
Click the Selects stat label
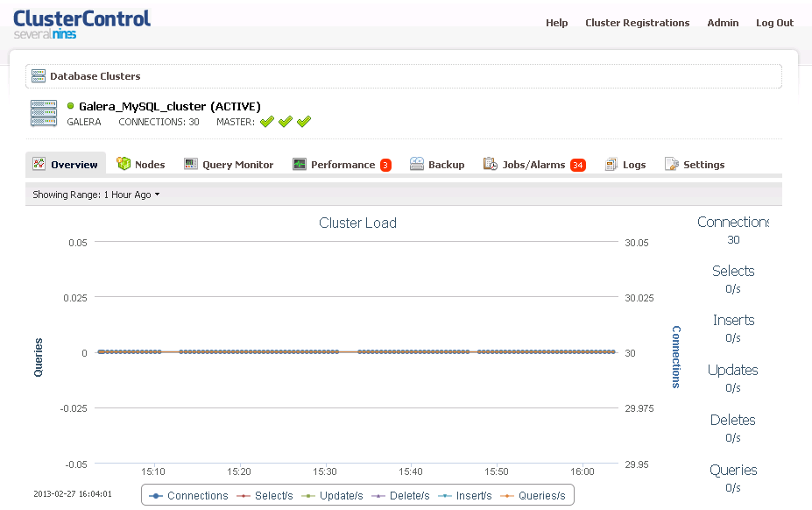[733, 271]
